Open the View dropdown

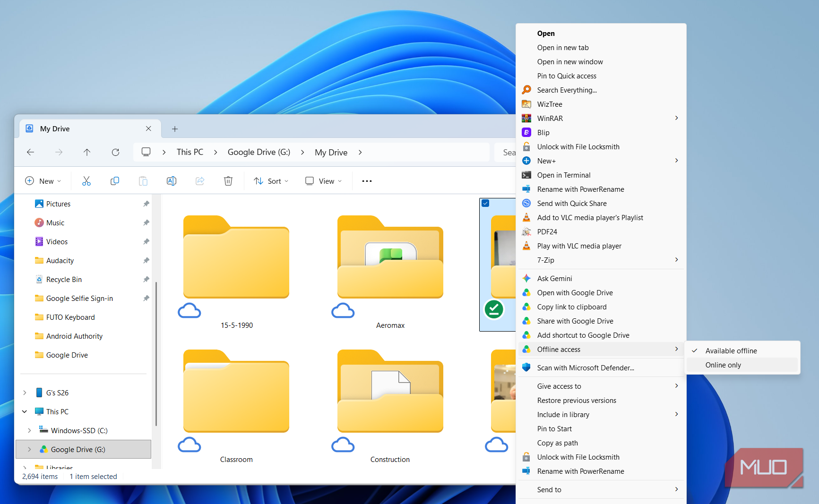(x=324, y=181)
